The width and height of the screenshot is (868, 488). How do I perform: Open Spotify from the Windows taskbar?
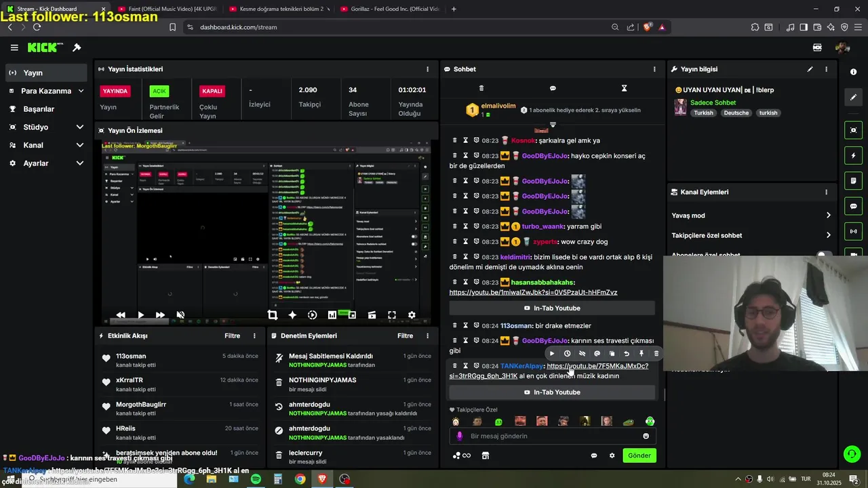coord(256,479)
